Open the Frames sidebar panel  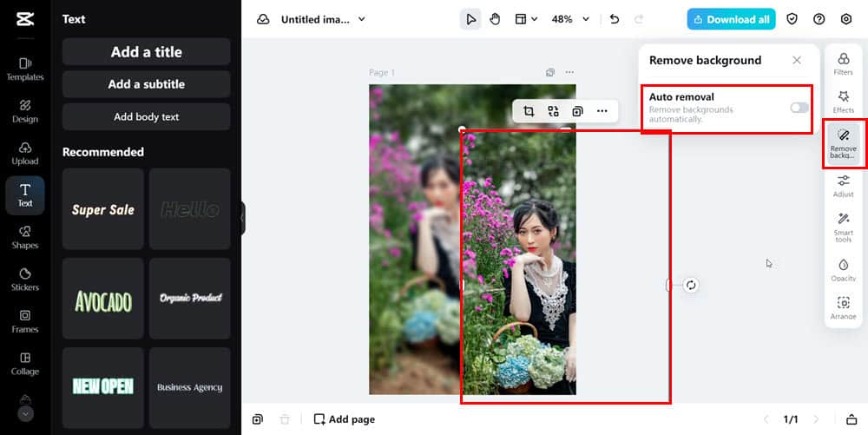(25, 321)
